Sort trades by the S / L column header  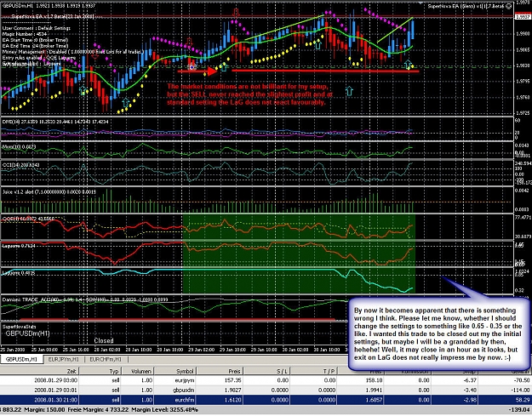[266, 371]
